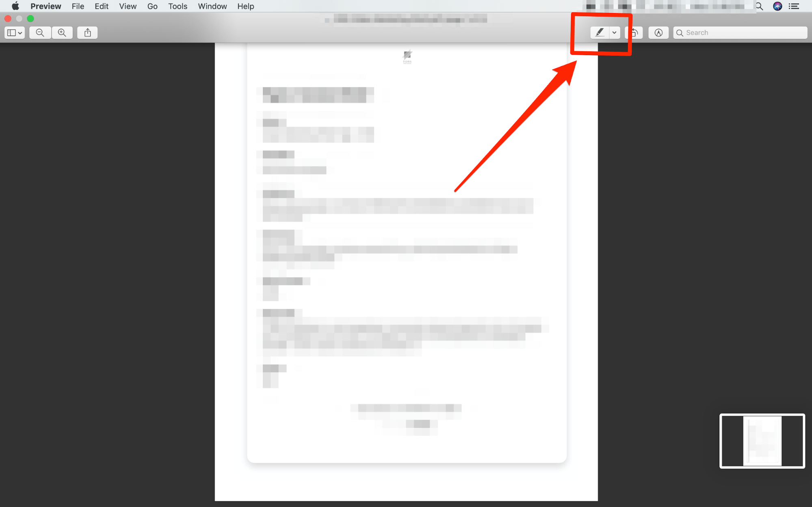The height and width of the screenshot is (507, 812).
Task: Click the zoom in magnifier icon
Action: [62, 33]
